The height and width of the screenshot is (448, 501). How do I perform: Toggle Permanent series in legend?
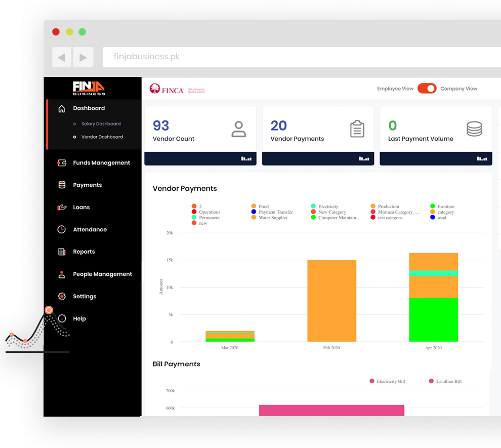pos(206,218)
